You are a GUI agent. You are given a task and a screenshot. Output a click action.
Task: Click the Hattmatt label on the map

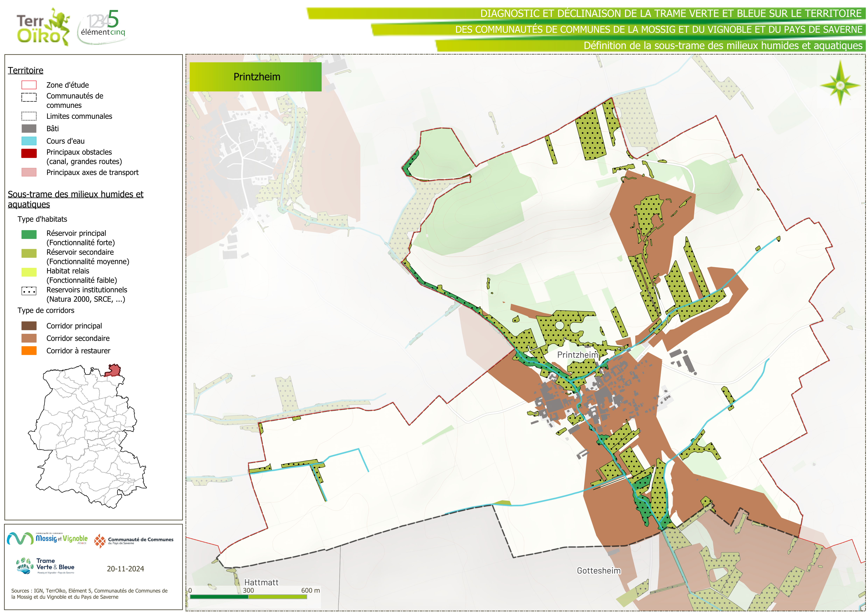coord(261,582)
